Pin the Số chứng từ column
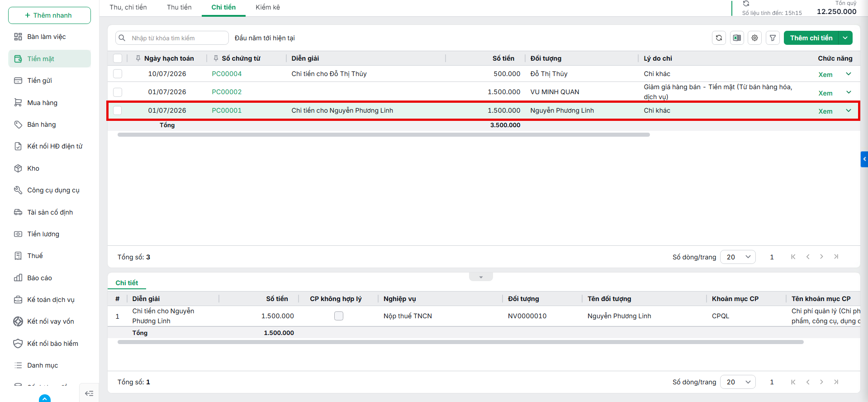The width and height of the screenshot is (868, 402). [216, 58]
